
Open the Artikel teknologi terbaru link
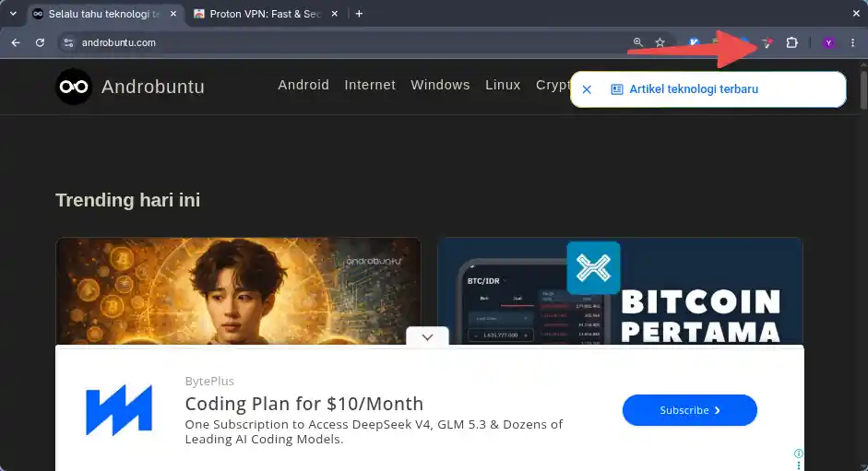click(x=694, y=89)
